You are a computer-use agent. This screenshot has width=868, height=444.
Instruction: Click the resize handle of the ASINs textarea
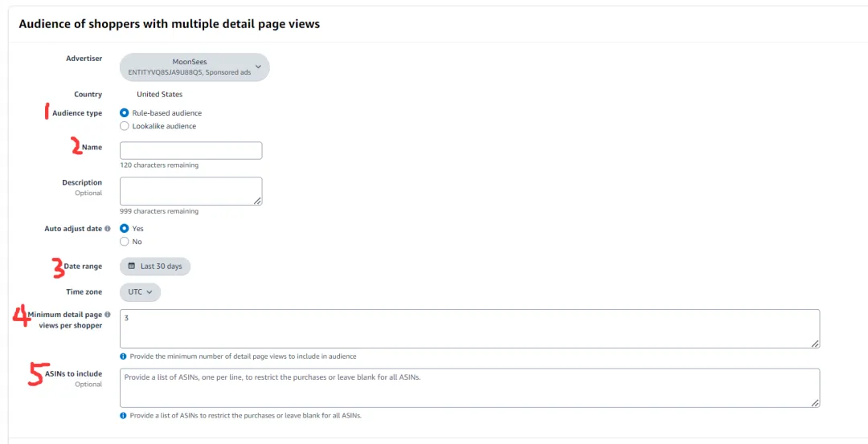[815, 402]
